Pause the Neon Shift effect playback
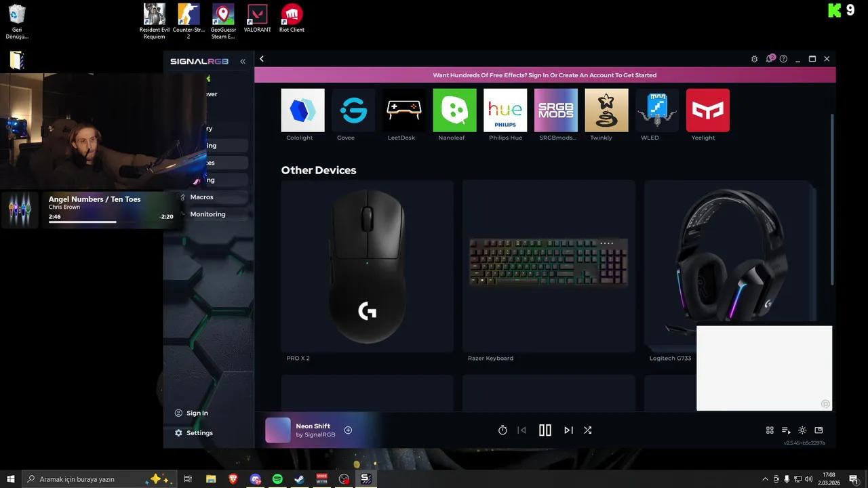This screenshot has width=868, height=488. 545,430
